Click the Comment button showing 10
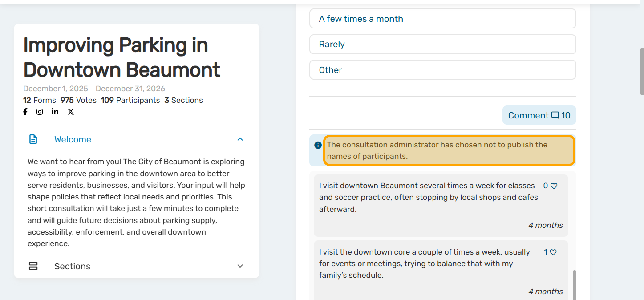The width and height of the screenshot is (644, 300). 539,115
